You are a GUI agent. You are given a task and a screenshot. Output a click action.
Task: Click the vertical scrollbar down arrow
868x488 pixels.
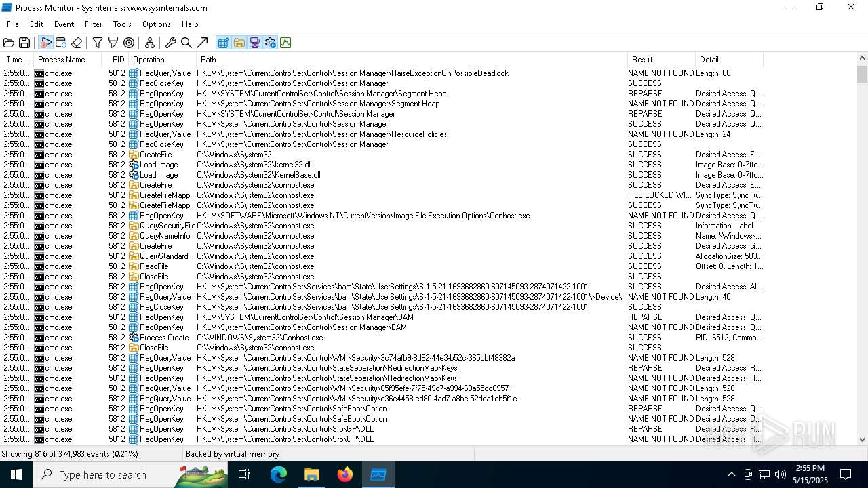point(862,439)
